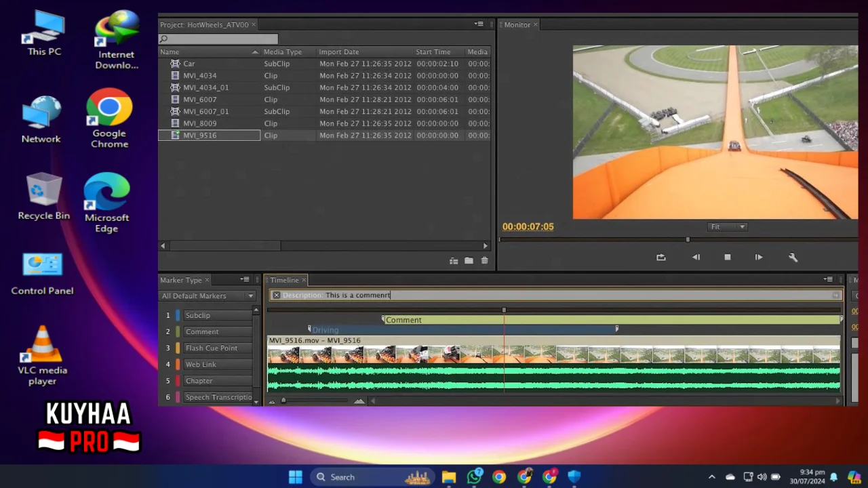The image size is (868, 488).
Task: Open the Marker Type panel flyout menu
Action: [x=245, y=280]
